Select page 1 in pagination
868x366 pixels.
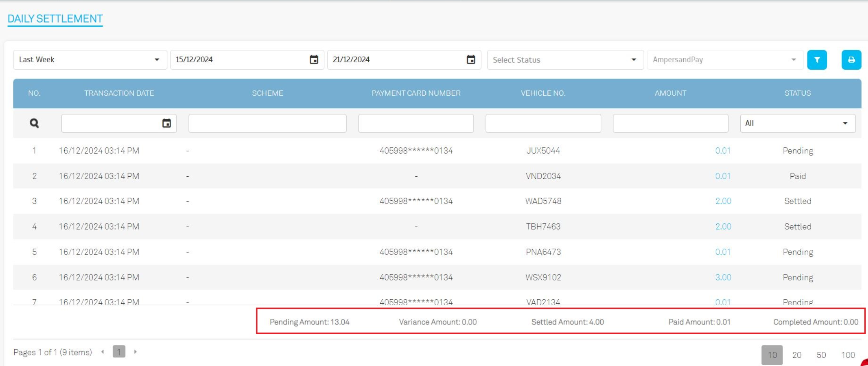click(x=119, y=352)
